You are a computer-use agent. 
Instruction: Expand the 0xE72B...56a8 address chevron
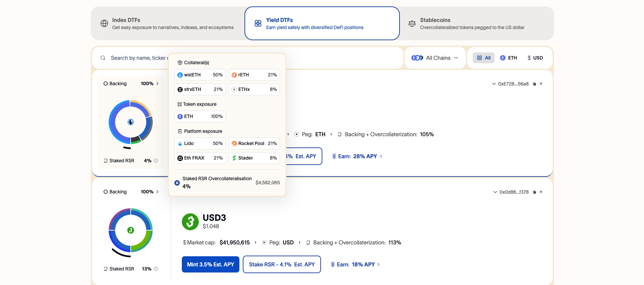[494, 84]
